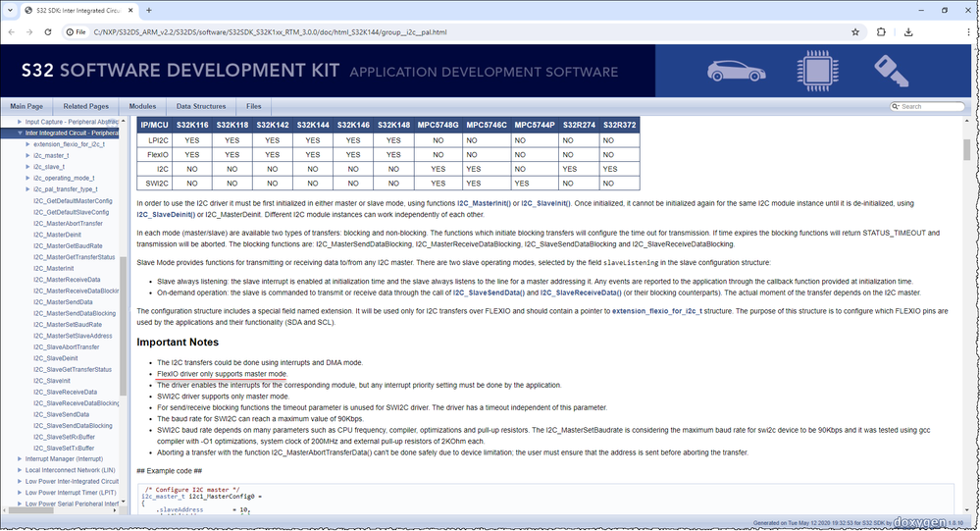Select I2C_MasterDeinit in the tree
Viewport: 980px width, 531px height.
(x=58, y=235)
